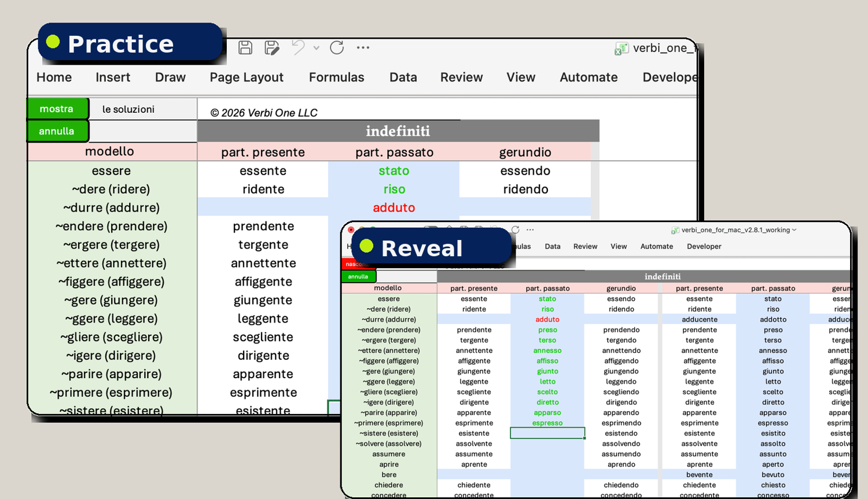
Task: Select the 'bere' model cell in Reveal window
Action: (389, 475)
